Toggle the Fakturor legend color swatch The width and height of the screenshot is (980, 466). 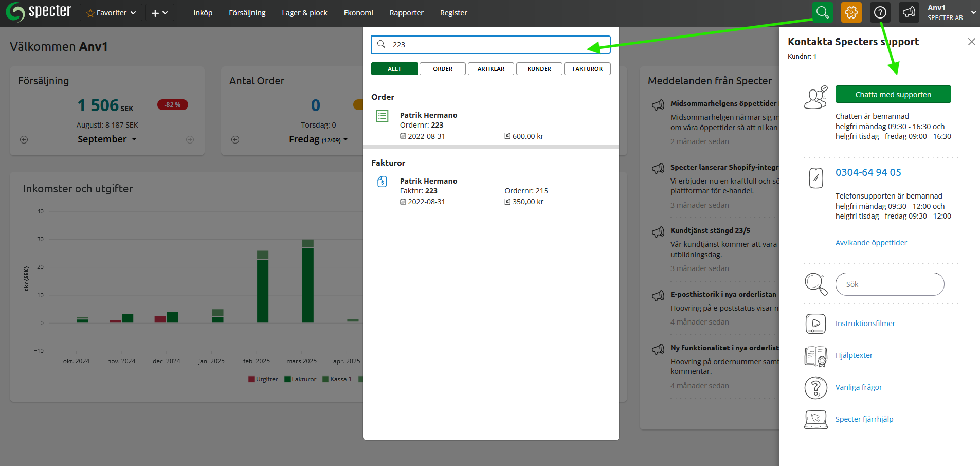point(287,379)
